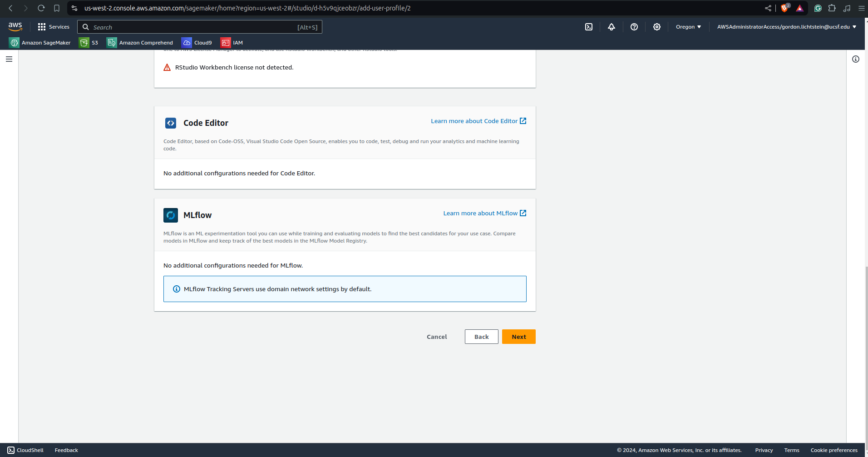
Task: Open the Feedback link in footer
Action: pyautogui.click(x=66, y=450)
